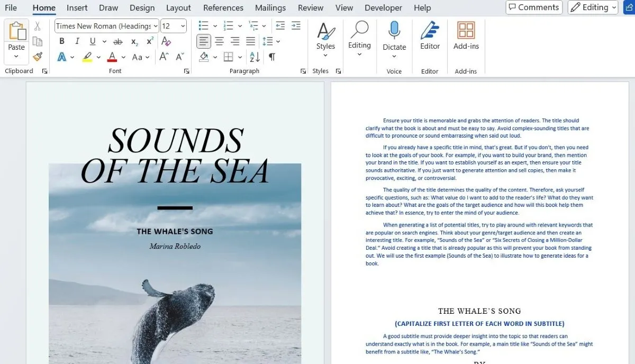Open the font color red swatch
This screenshot has height=364, width=635.
tap(113, 57)
